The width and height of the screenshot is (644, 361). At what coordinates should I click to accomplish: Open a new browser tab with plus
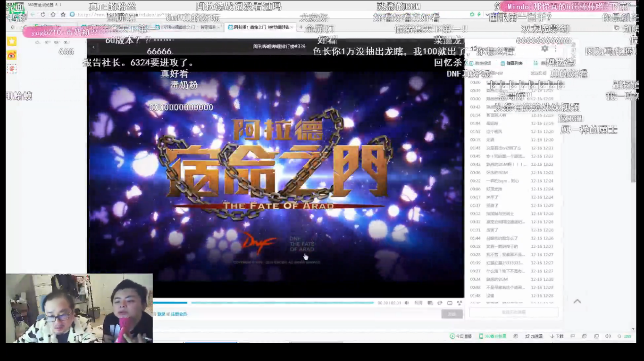click(x=301, y=27)
